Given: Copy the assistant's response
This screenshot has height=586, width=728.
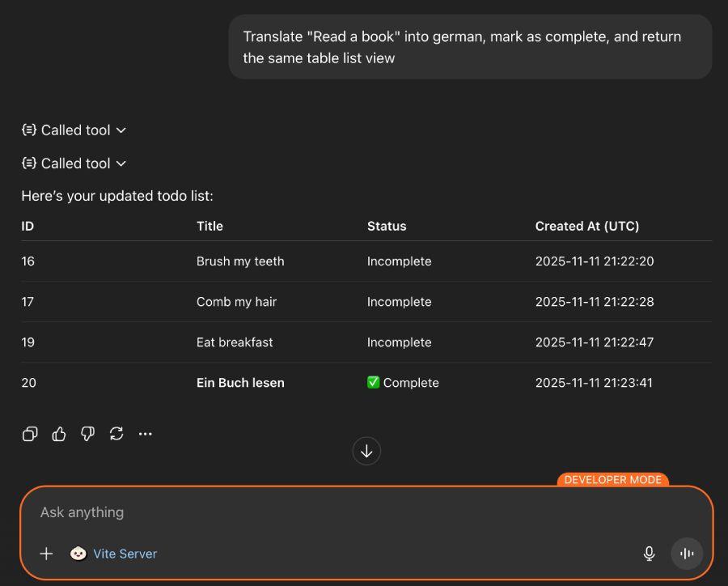Looking at the screenshot, I should pos(30,434).
